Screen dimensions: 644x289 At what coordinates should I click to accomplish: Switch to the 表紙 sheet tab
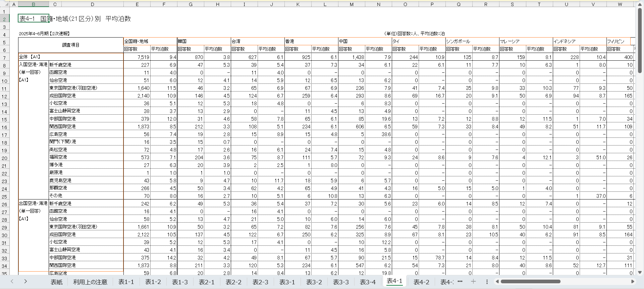[56, 282]
